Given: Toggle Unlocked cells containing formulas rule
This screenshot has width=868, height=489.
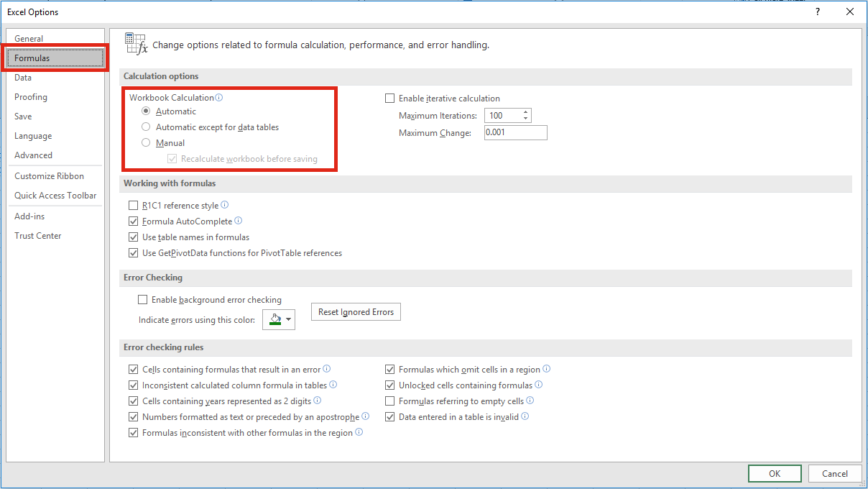Looking at the screenshot, I should click(x=390, y=385).
